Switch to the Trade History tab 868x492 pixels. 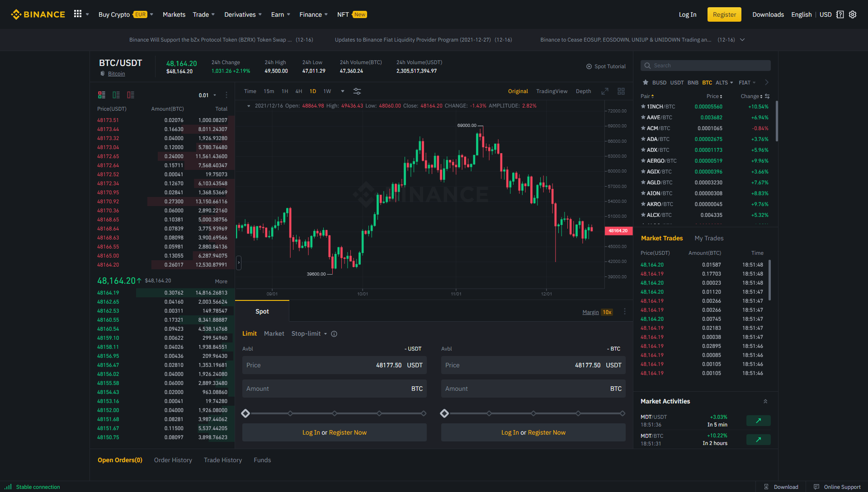pos(223,460)
